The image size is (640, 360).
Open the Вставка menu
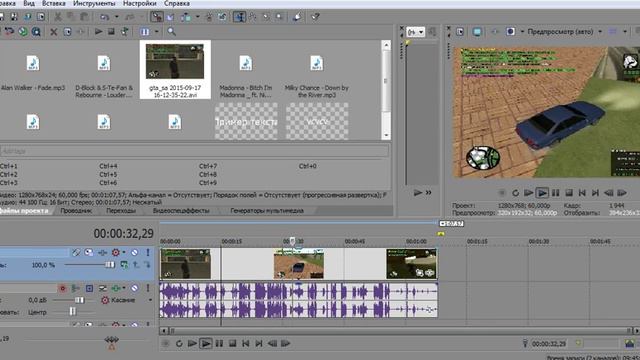[x=53, y=3]
